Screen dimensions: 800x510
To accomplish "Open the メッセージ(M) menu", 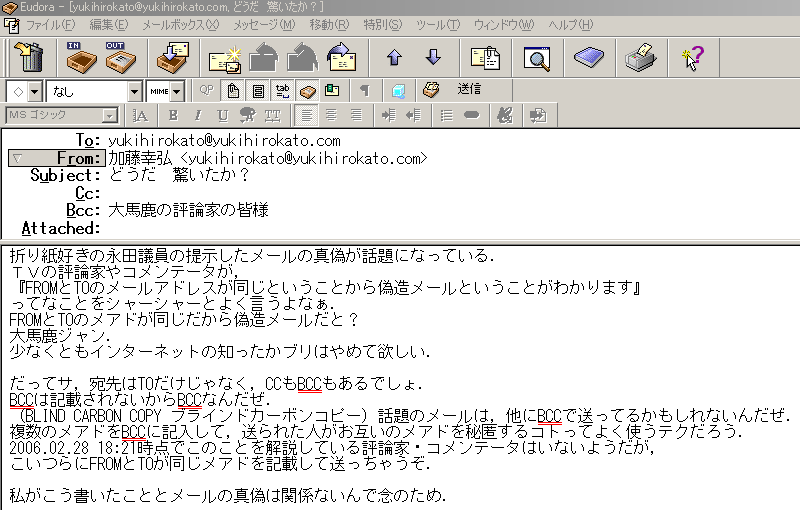I will (263, 24).
